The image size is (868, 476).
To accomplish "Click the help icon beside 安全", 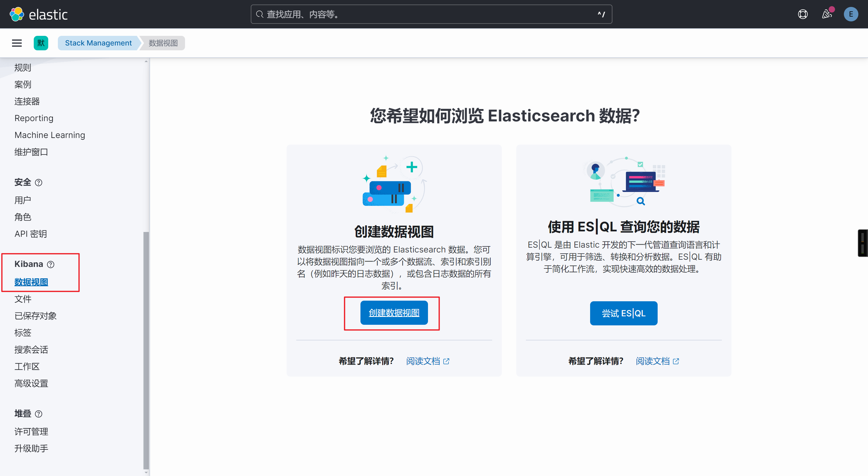I will [x=39, y=183].
